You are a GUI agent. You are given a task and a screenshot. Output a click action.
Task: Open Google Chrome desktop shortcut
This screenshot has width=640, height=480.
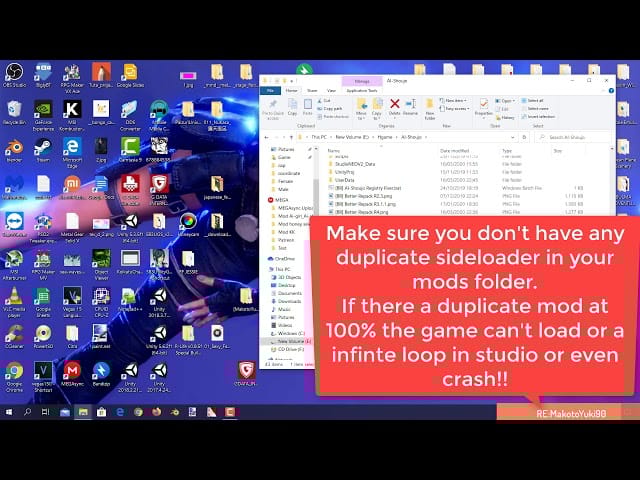pyautogui.click(x=14, y=372)
